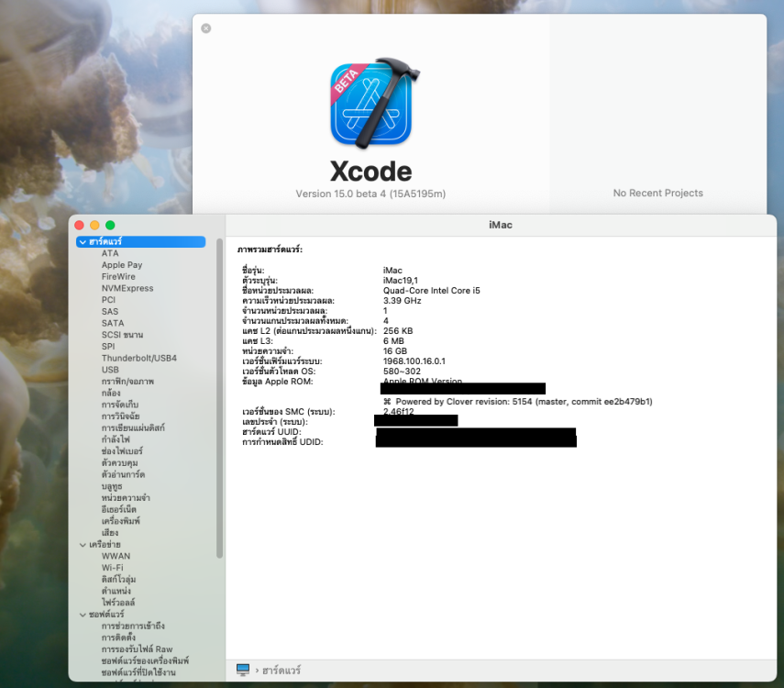Open หน่วยความจำ memory info in sidebar

(x=126, y=497)
